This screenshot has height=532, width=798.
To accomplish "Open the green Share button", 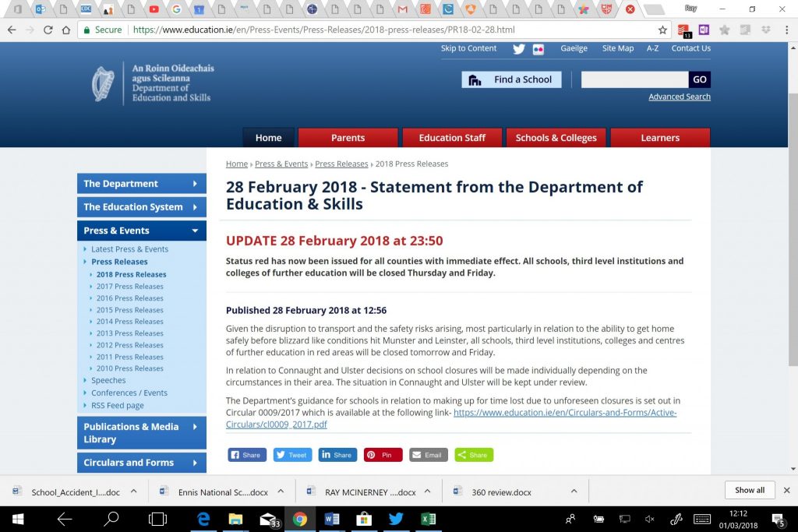I will [474, 455].
